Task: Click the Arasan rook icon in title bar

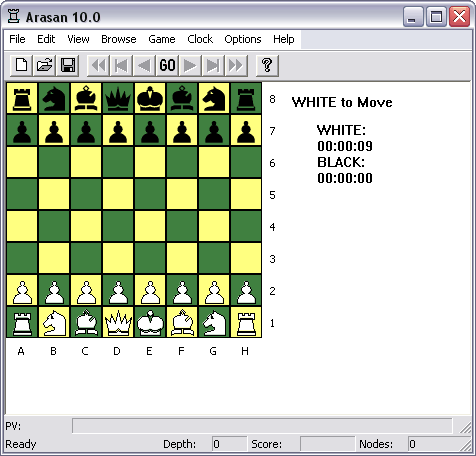Action: tap(14, 16)
